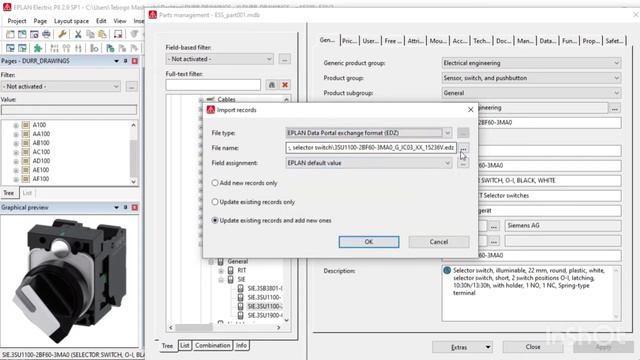Click the SIE.3SU1900 part icon

240,315
